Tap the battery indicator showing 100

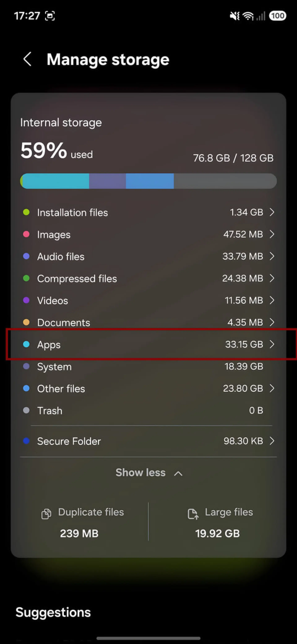[x=278, y=16]
